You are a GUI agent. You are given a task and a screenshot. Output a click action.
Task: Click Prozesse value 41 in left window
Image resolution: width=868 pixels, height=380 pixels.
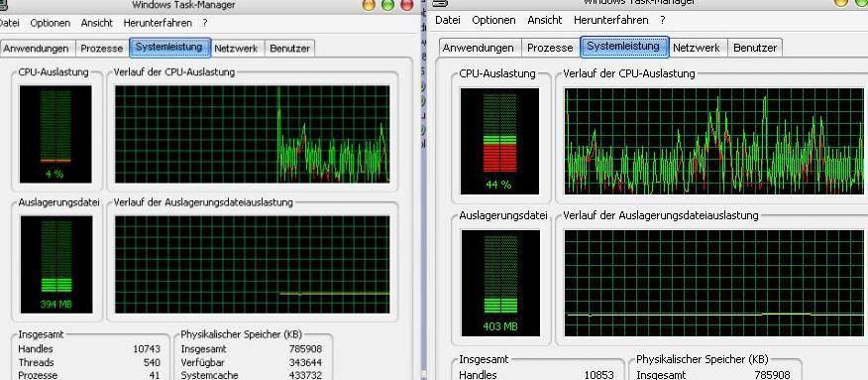pos(155,375)
